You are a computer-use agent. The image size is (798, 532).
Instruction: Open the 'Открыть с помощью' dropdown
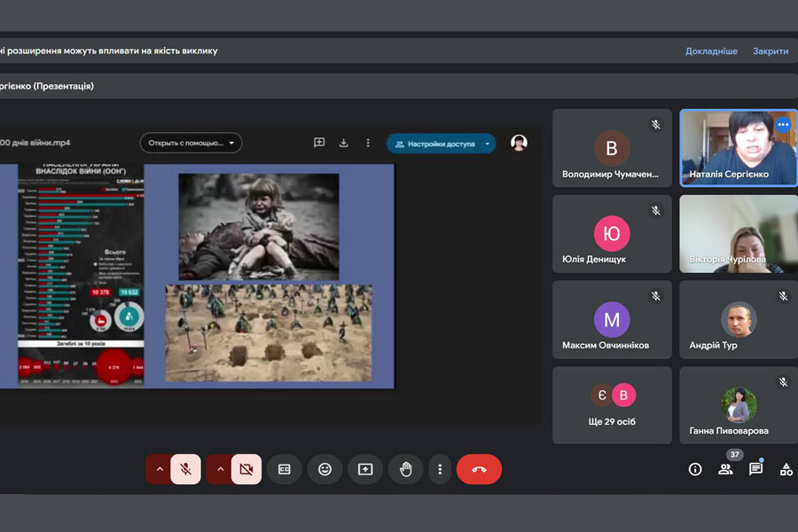191,143
